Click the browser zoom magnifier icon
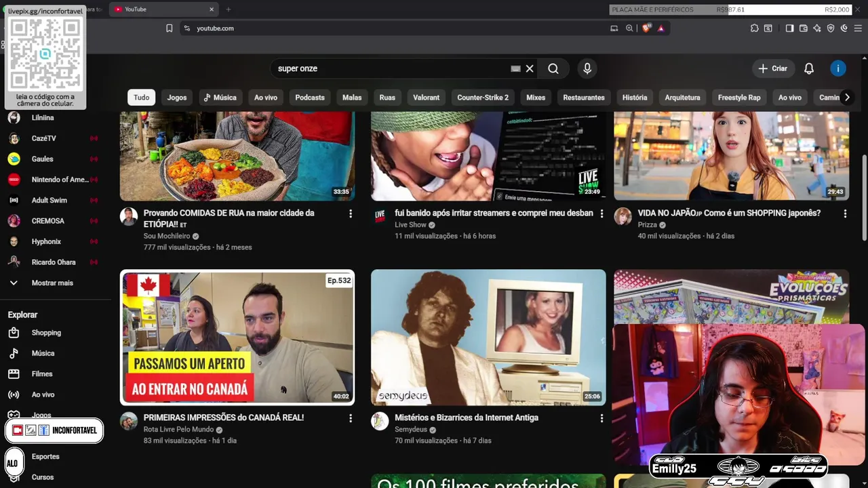This screenshot has height=488, width=868. tap(629, 28)
